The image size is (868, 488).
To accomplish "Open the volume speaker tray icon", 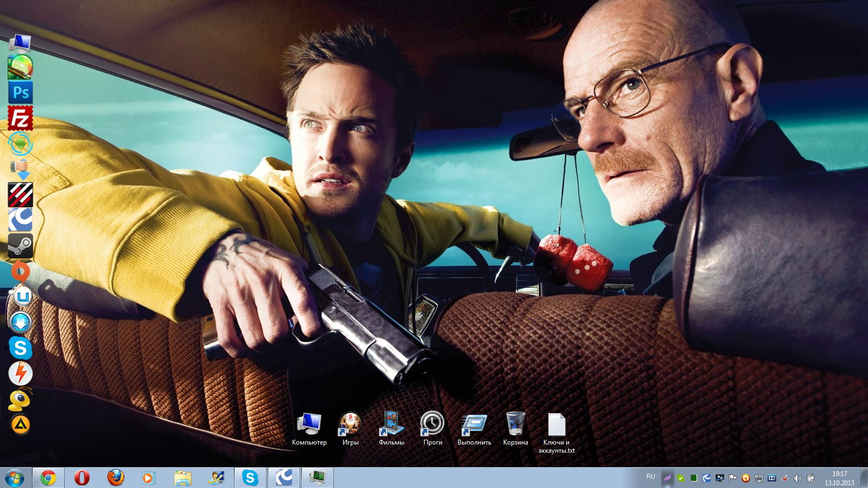I will [797, 478].
